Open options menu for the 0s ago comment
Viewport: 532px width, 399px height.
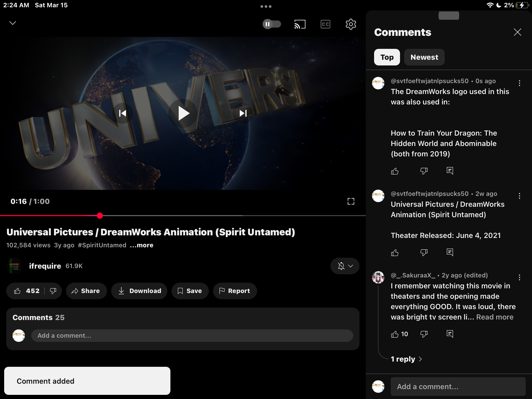[x=519, y=83]
